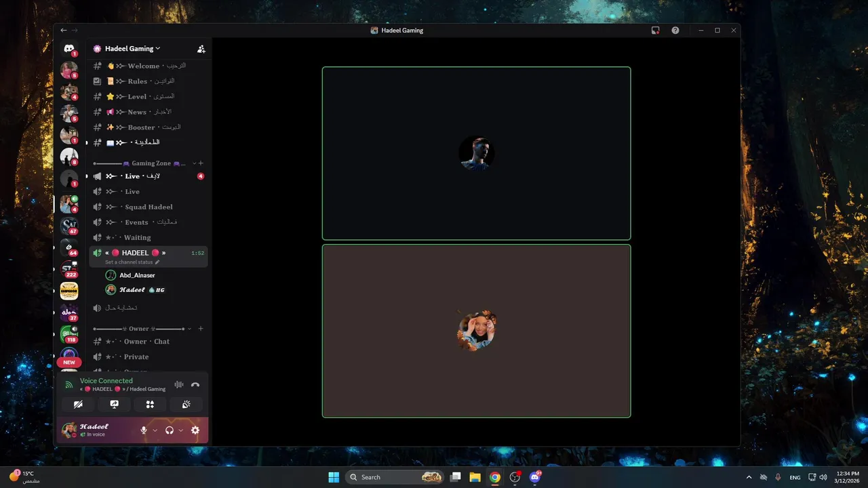Click the NEW unread mentions pill
Viewport: 868px width, 488px height.
coord(69,363)
